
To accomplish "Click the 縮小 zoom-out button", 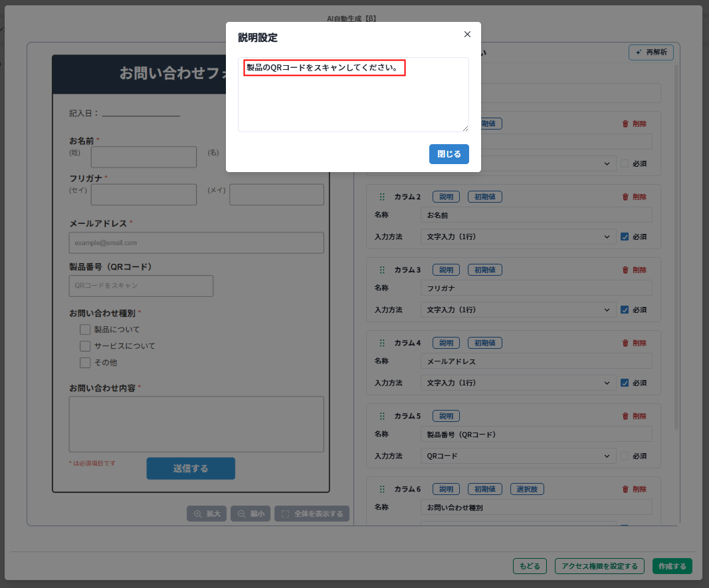I will (250, 514).
